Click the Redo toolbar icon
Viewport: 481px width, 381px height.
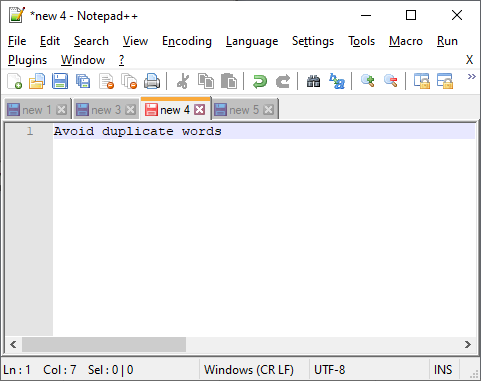[283, 81]
